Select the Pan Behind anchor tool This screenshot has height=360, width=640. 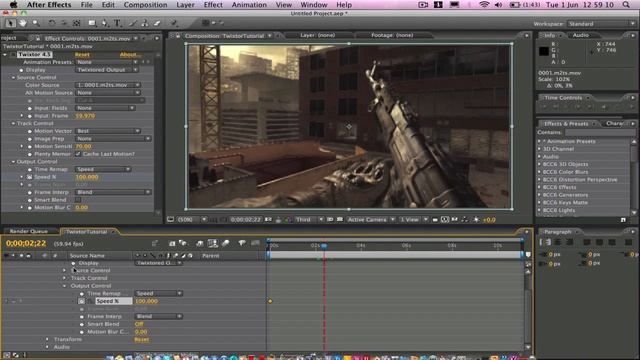[x=76, y=23]
